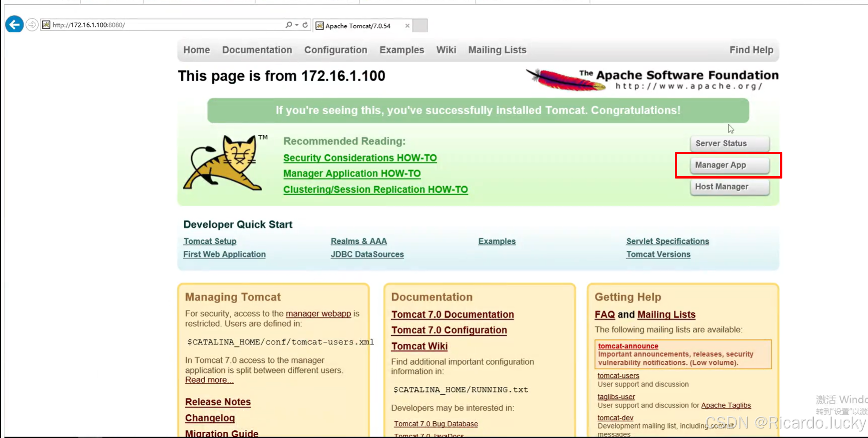868x438 pixels.
Task: Click the Manager App button
Action: (x=730, y=165)
